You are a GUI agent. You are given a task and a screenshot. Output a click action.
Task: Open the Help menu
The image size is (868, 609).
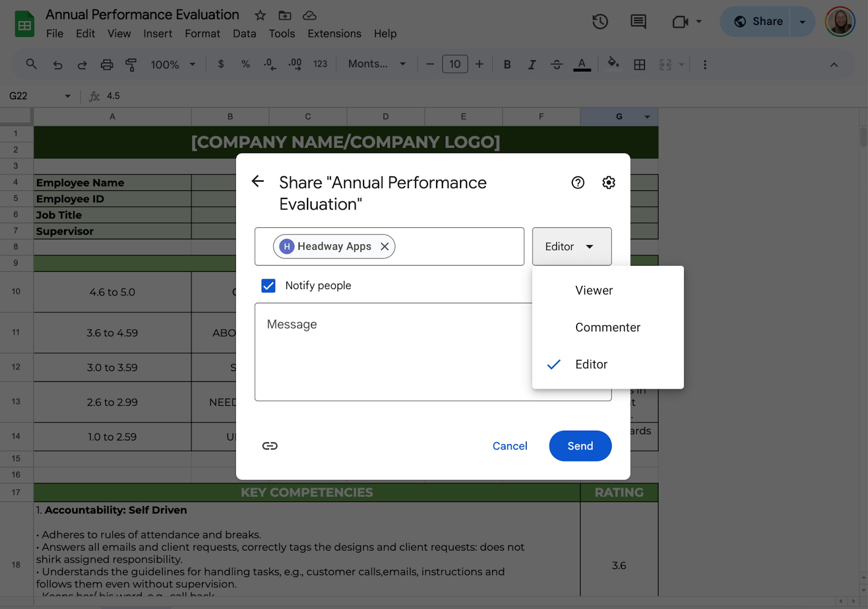click(385, 34)
